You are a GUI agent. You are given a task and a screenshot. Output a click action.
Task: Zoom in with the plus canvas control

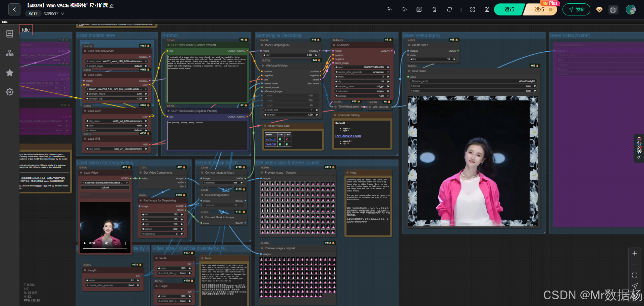tap(635, 253)
